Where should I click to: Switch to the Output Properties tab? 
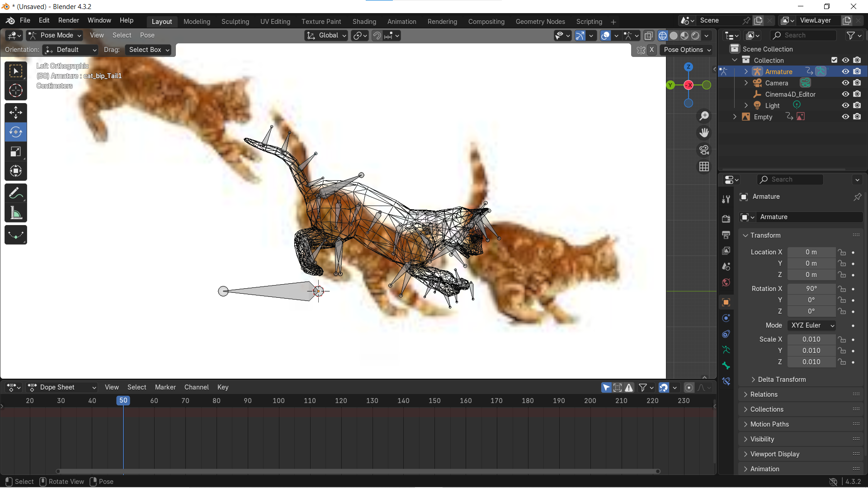[x=726, y=235]
